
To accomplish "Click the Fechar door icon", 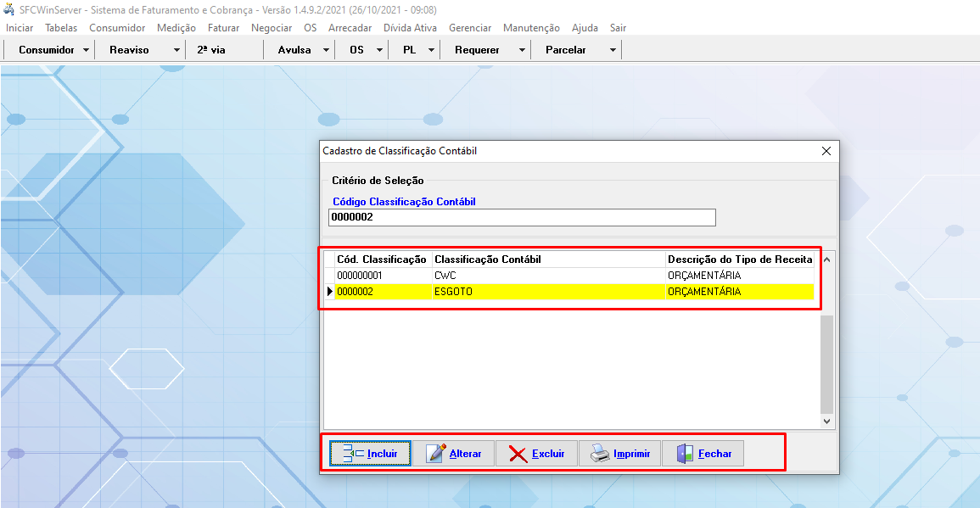I will pos(685,454).
